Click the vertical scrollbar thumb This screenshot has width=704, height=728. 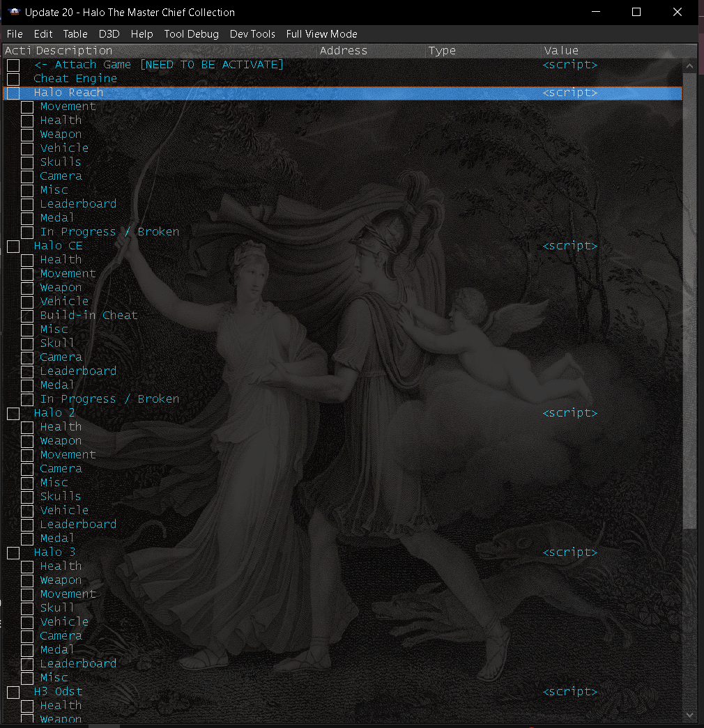[x=689, y=300]
